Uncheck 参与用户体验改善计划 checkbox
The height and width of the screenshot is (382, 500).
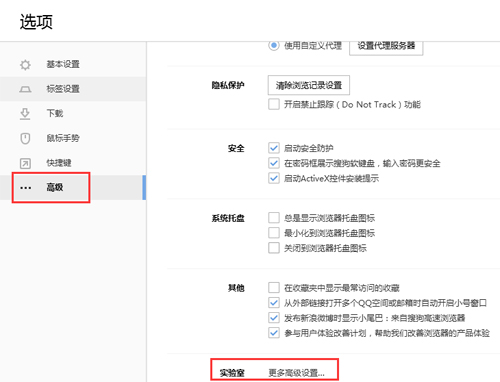point(274,333)
